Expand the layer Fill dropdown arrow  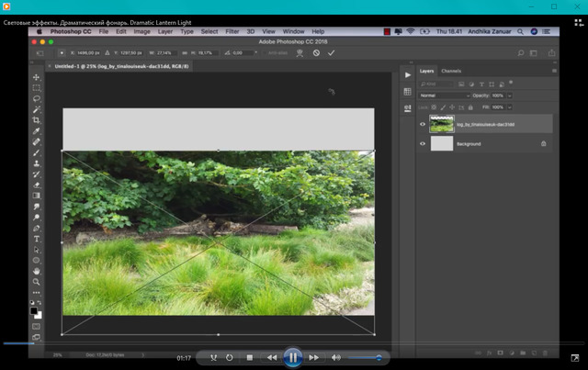510,107
